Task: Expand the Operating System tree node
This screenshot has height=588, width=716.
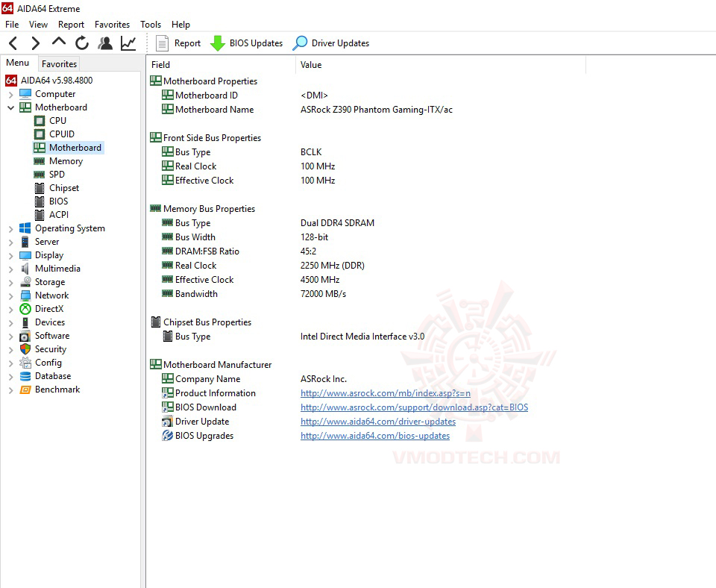Action: pos(11,228)
